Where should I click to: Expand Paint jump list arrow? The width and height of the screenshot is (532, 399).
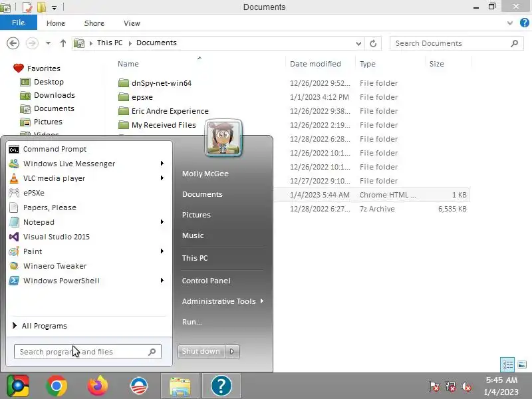pos(162,251)
